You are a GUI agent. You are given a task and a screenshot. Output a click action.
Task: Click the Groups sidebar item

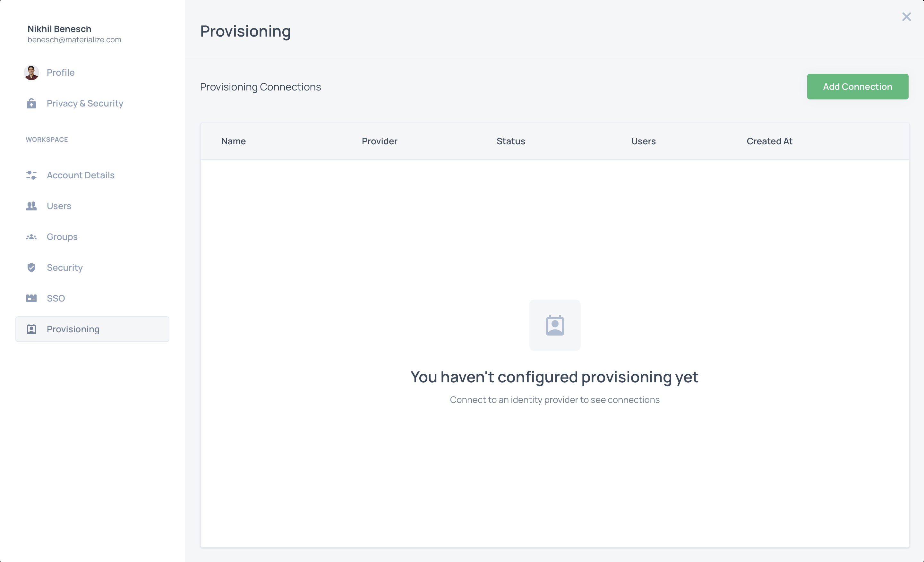62,236
